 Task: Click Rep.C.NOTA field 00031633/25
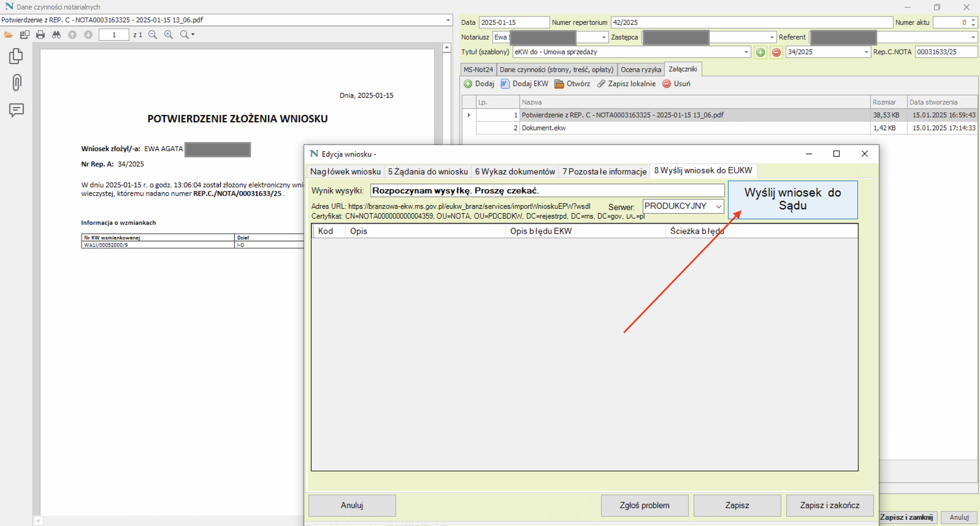coord(946,52)
